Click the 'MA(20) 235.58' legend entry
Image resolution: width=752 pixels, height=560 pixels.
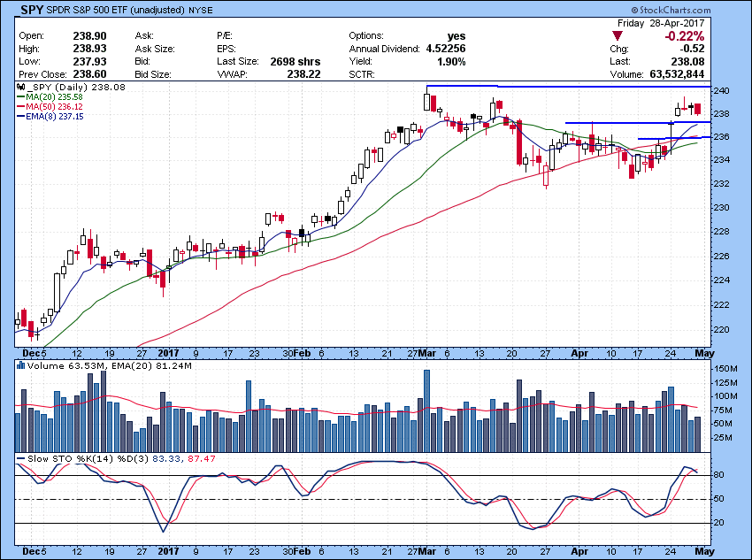tap(54, 96)
